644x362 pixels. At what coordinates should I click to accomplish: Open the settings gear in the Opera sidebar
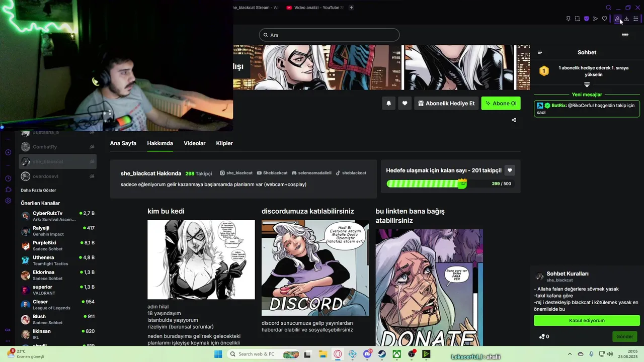(x=8, y=201)
